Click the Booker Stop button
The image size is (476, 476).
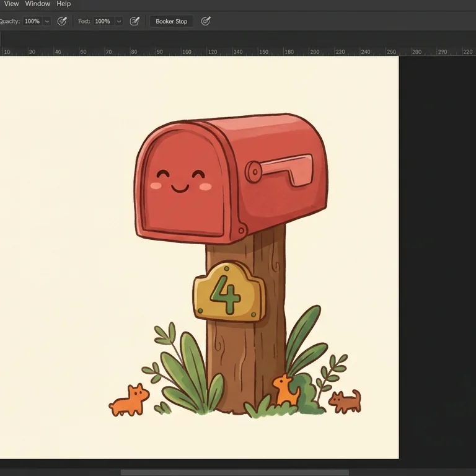point(172,21)
